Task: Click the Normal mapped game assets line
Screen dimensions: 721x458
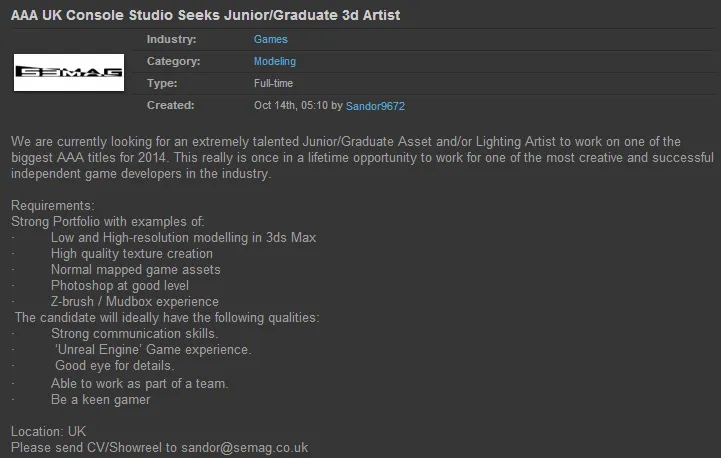Action: click(135, 270)
